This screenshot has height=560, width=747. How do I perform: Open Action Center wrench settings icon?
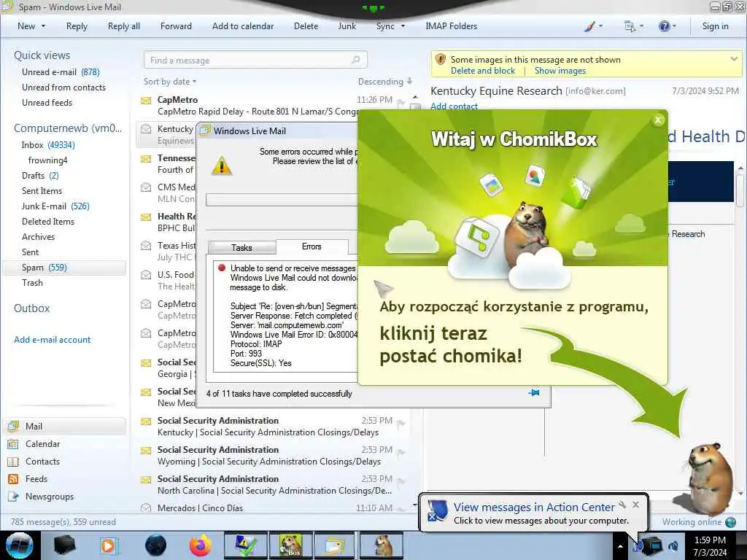tap(622, 505)
